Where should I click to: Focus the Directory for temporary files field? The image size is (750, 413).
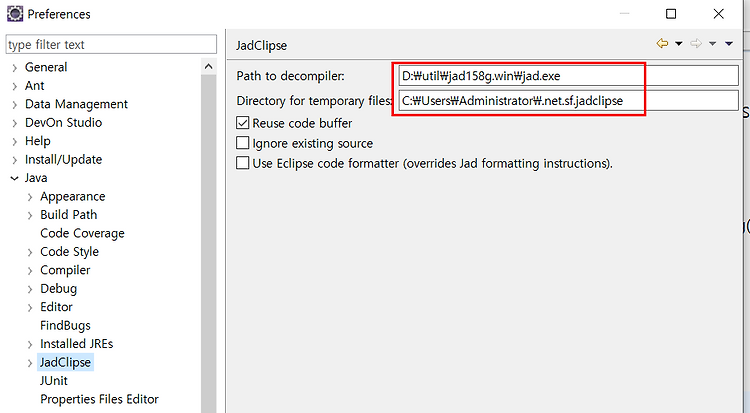click(568, 100)
